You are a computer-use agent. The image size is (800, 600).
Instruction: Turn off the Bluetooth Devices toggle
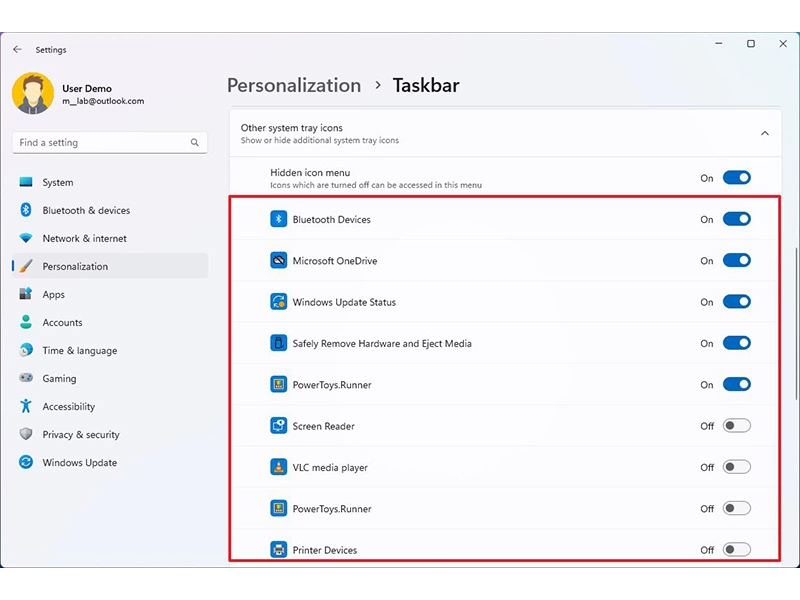(x=737, y=219)
